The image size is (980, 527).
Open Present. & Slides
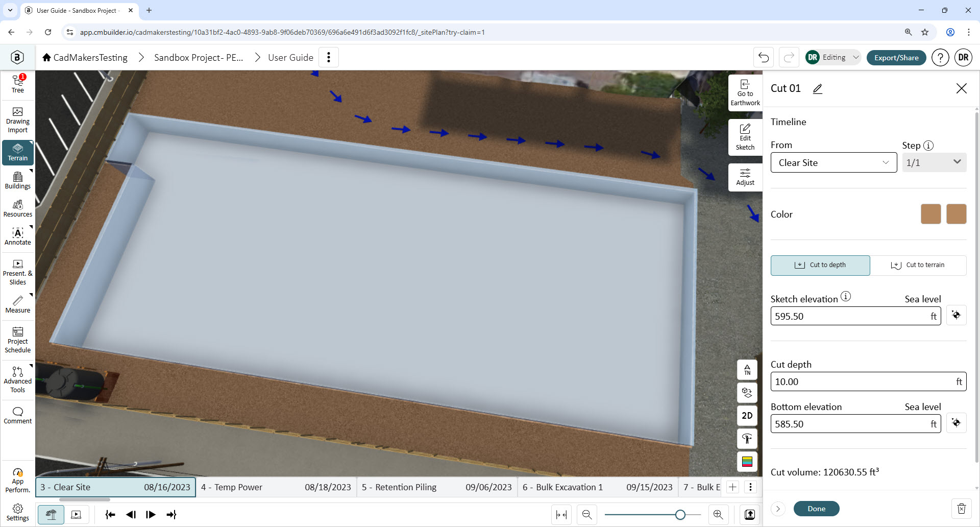(18, 273)
